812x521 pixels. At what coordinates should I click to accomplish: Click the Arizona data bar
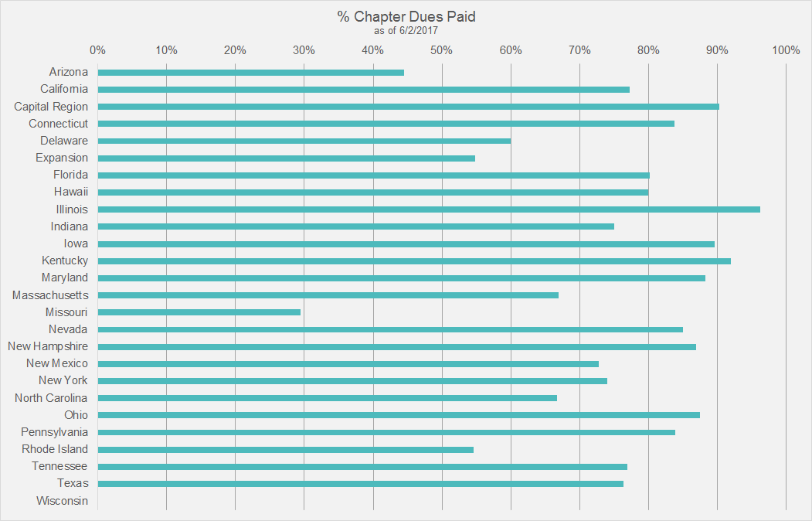tap(251, 73)
